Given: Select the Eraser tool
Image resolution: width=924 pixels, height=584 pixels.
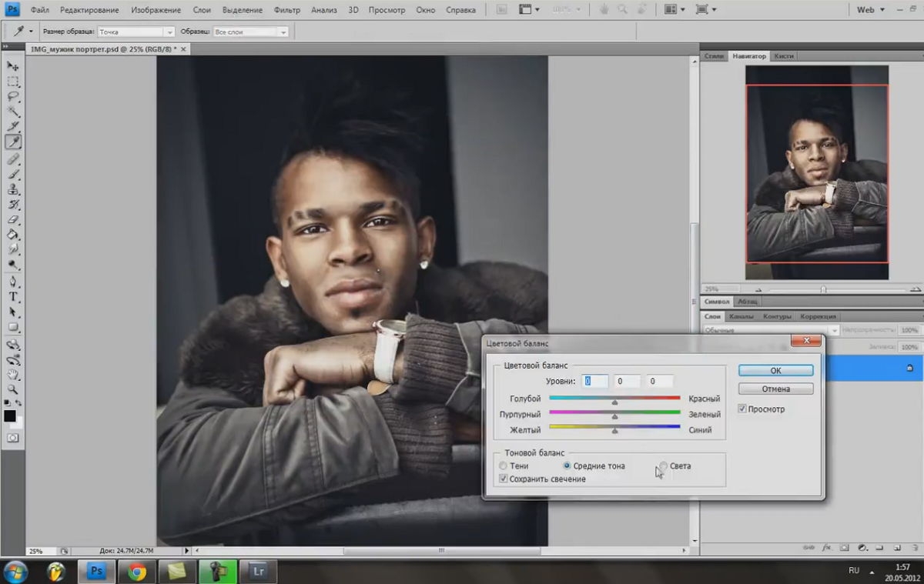Looking at the screenshot, I should point(13,220).
